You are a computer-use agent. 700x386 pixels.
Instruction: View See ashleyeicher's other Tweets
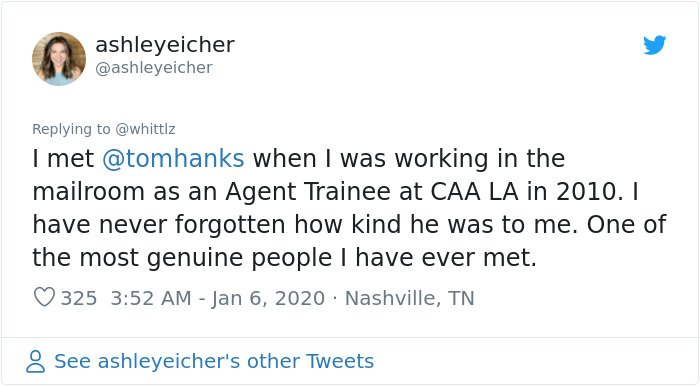click(x=214, y=361)
